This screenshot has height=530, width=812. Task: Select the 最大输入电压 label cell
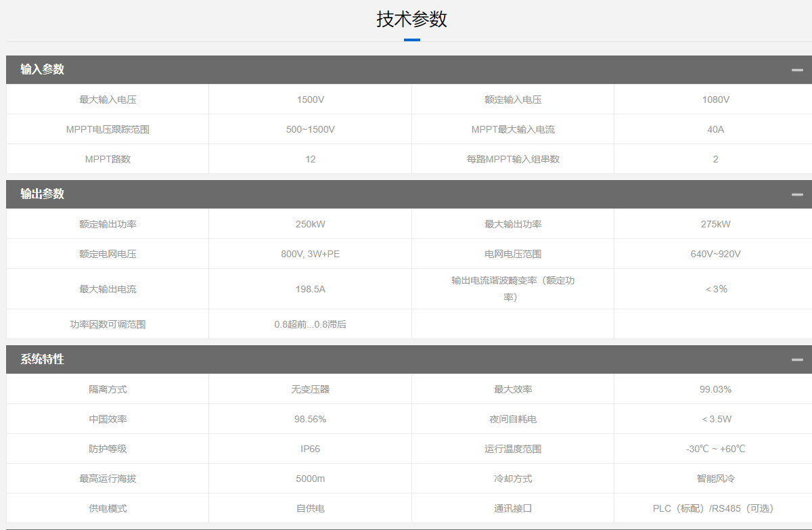coord(108,100)
